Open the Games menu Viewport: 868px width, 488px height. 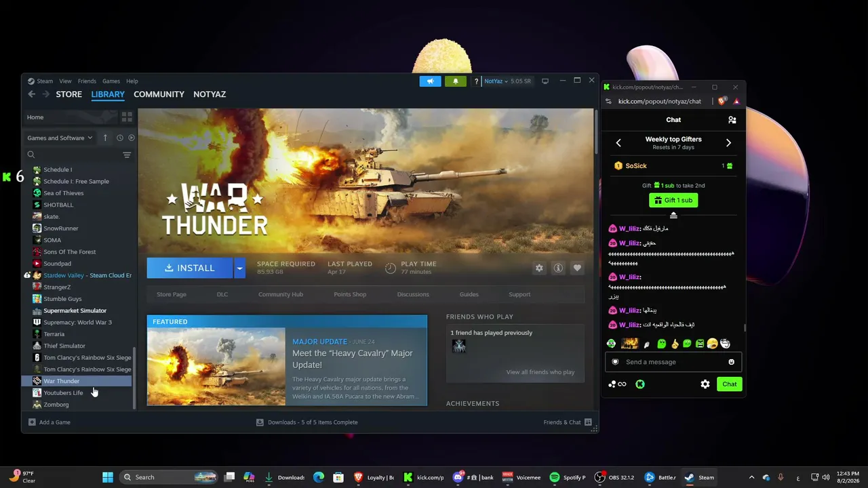[111, 81]
